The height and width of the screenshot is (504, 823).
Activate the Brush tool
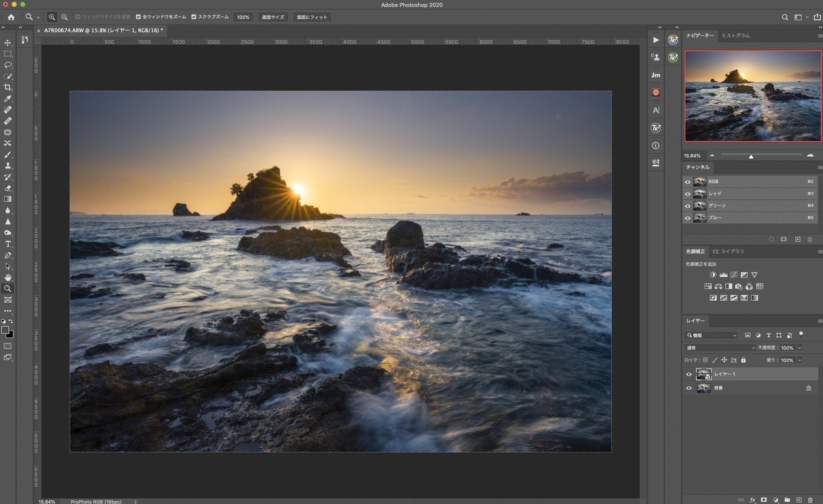click(8, 155)
